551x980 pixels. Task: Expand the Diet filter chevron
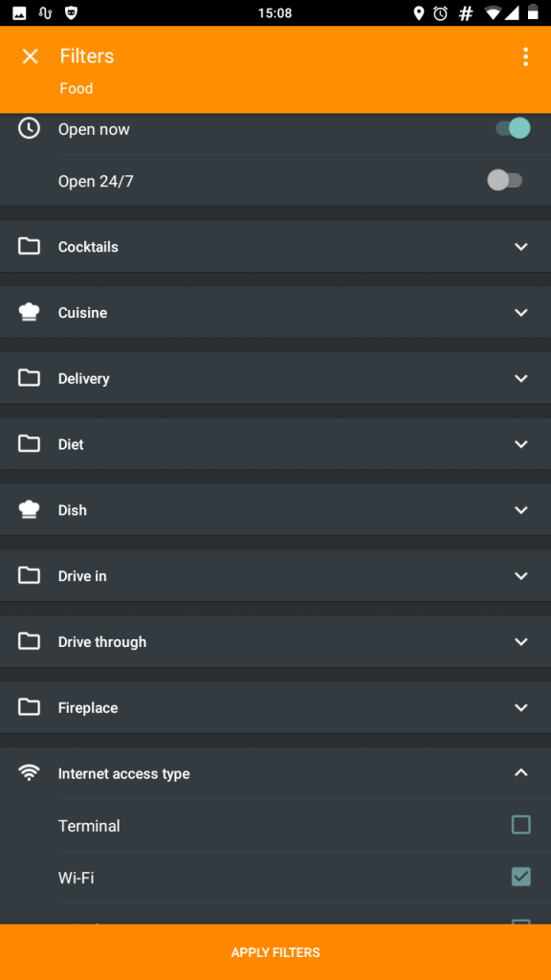pyautogui.click(x=521, y=444)
